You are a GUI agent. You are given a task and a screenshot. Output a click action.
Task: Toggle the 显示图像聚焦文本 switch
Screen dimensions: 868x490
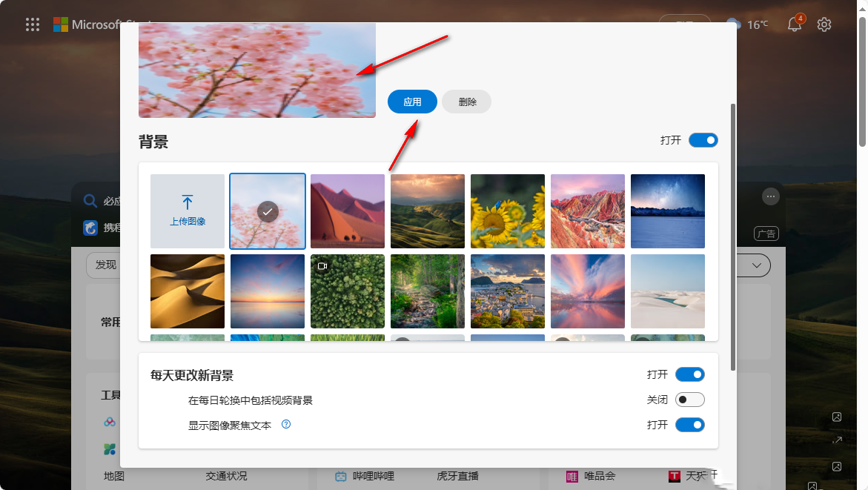(690, 425)
